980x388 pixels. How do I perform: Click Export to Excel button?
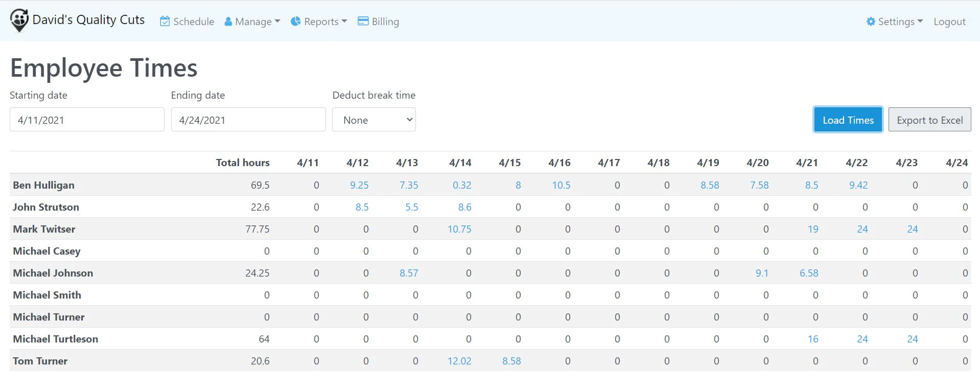pyautogui.click(x=929, y=120)
